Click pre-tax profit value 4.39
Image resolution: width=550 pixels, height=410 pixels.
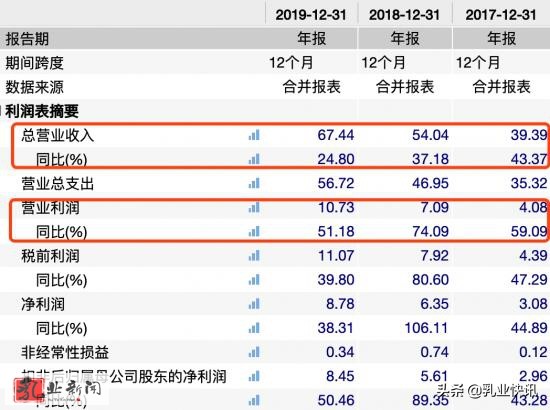pos(533,256)
